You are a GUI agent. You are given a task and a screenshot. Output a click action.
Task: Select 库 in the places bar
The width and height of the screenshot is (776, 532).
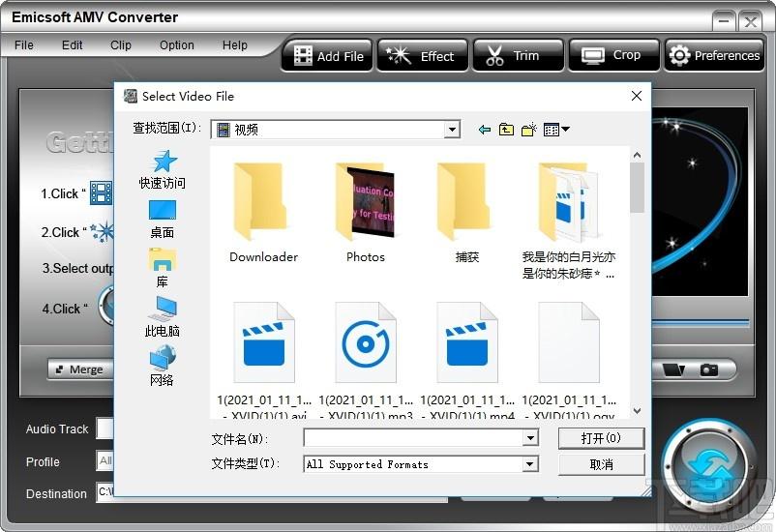click(162, 268)
